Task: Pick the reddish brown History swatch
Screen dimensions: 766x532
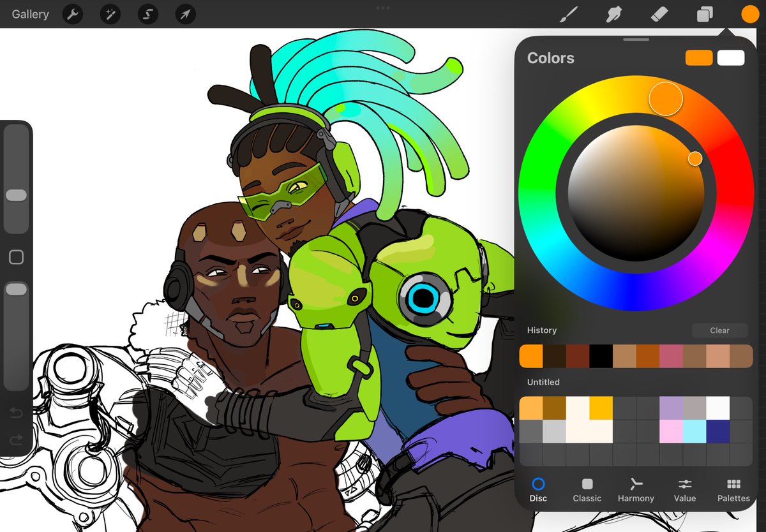Action: click(x=578, y=356)
